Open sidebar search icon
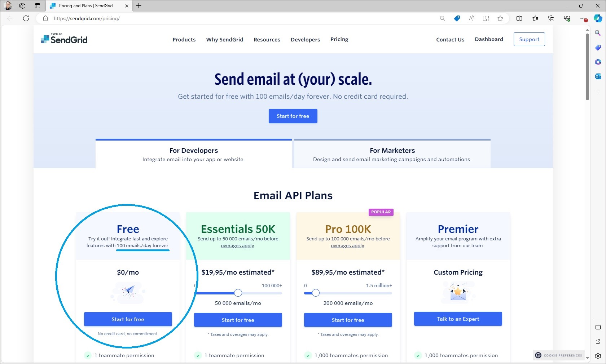 (x=598, y=33)
